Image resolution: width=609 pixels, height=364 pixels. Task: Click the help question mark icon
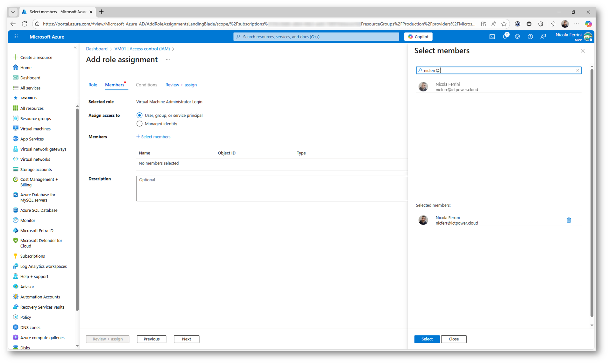pos(530,37)
